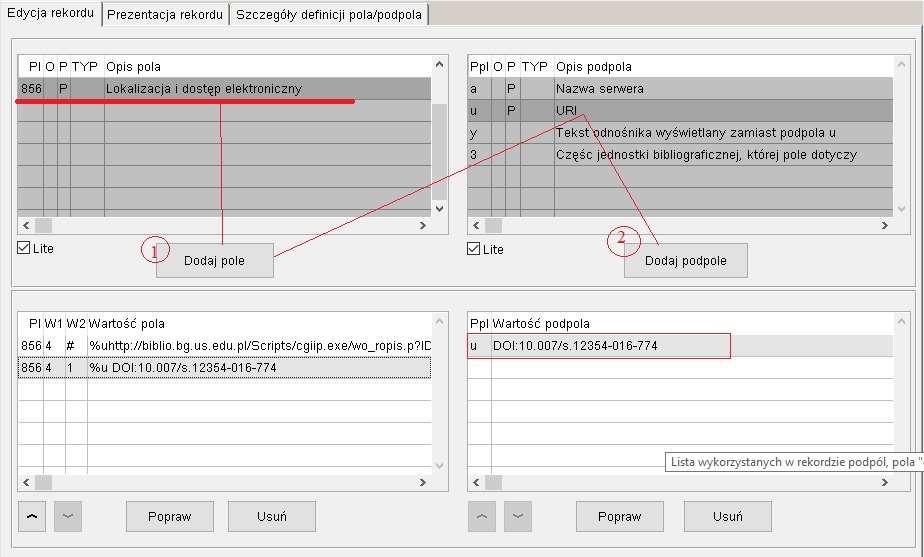Image resolution: width=924 pixels, height=557 pixels.
Task: Click the vertical scrollbar thumb in Opis pola list
Action: pos(439,151)
